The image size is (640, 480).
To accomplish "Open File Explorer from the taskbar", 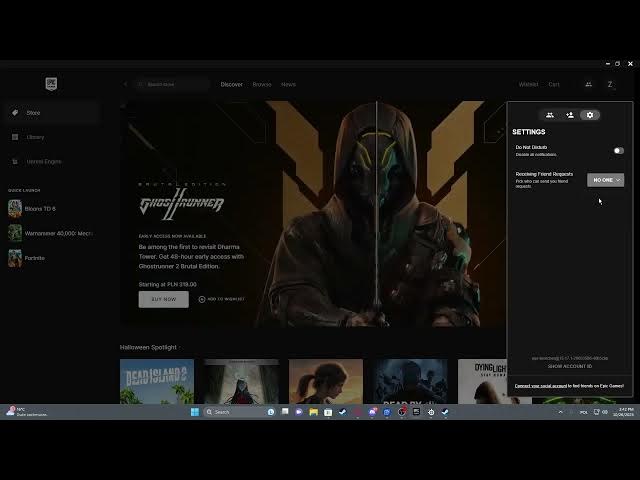I will click(x=313, y=412).
